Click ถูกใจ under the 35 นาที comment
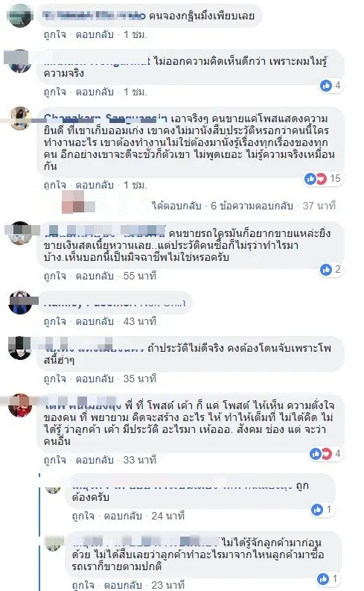The width and height of the screenshot is (364, 591). [x=54, y=379]
